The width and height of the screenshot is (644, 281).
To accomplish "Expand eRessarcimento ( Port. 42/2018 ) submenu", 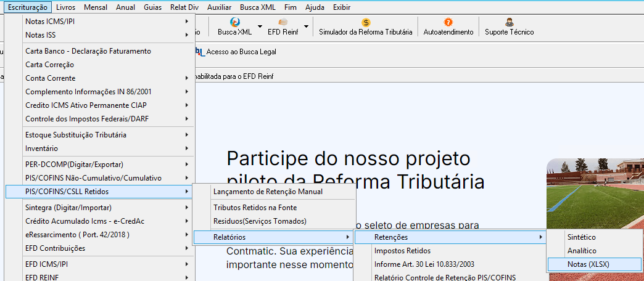I will tap(99, 235).
